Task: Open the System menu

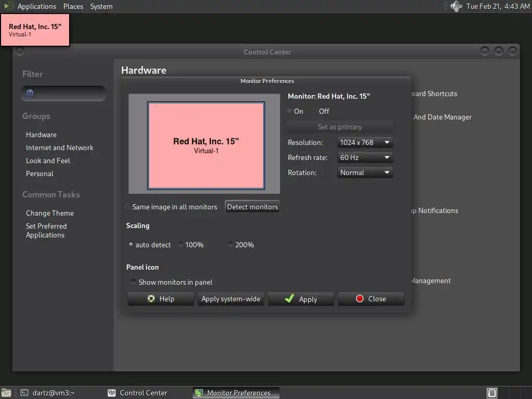Action: [x=101, y=6]
